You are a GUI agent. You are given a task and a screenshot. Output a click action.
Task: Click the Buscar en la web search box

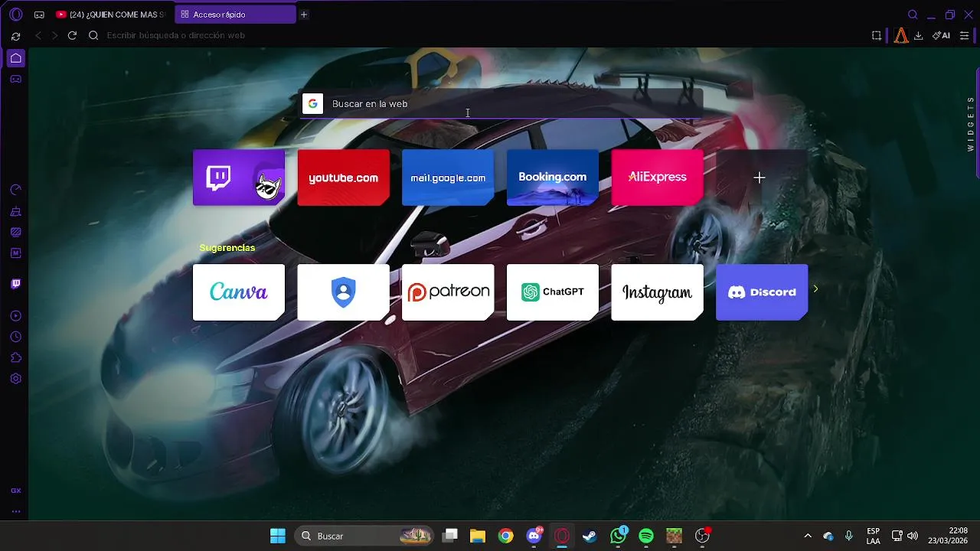click(501, 103)
